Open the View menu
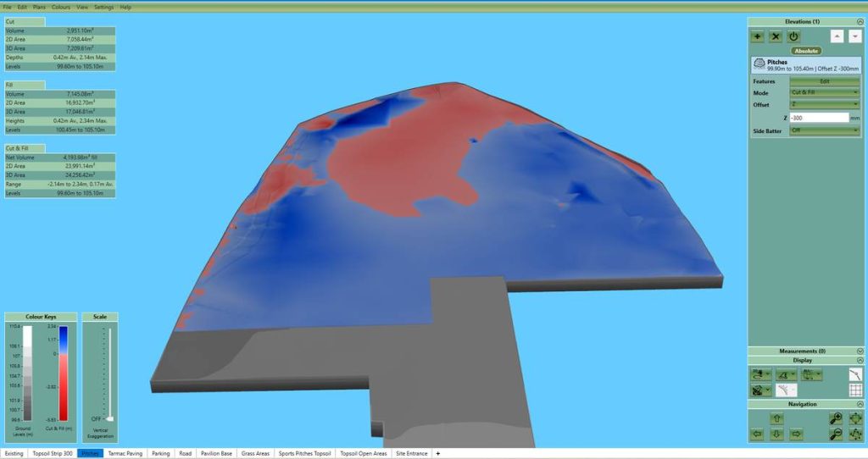The width and height of the screenshot is (868, 459). click(x=82, y=7)
